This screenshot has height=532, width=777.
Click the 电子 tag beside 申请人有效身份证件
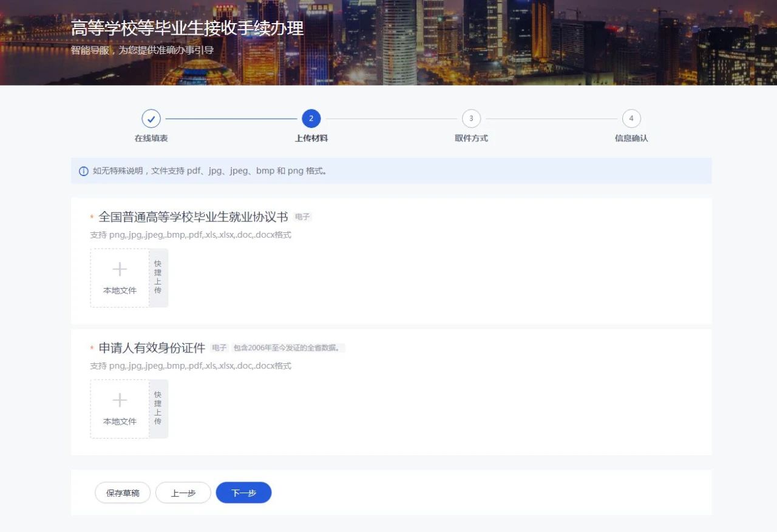pyautogui.click(x=219, y=348)
